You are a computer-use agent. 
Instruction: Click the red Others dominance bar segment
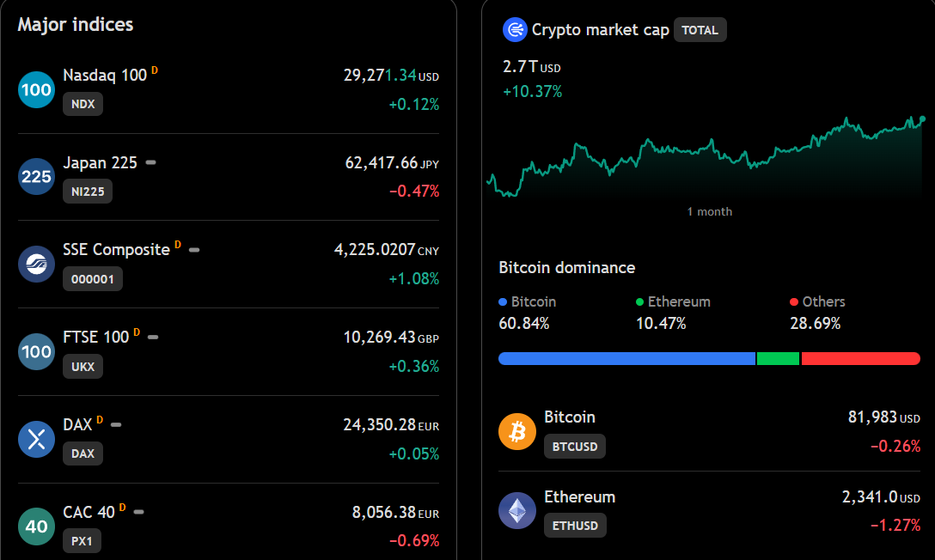tap(860, 358)
